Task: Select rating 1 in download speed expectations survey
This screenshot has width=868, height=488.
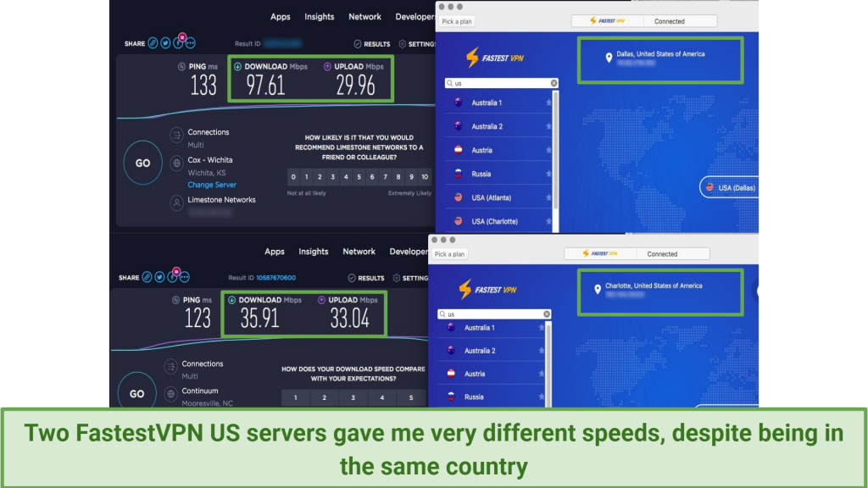Action: [x=296, y=397]
